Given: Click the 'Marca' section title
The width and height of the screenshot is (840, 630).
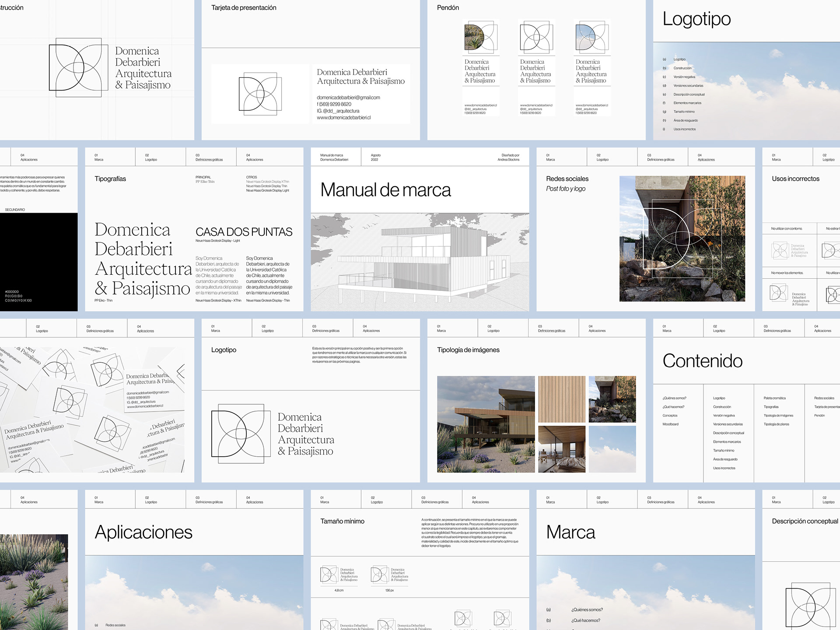Looking at the screenshot, I should pos(570,532).
